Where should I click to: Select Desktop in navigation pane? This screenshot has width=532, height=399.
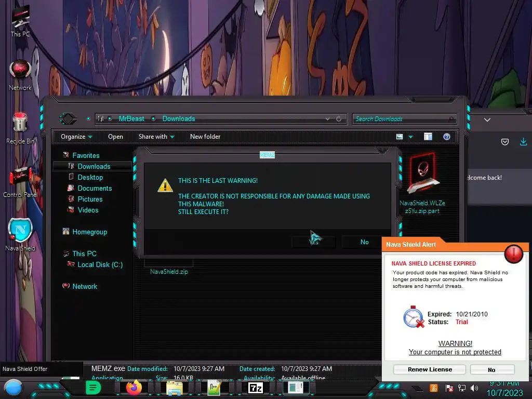coord(90,177)
